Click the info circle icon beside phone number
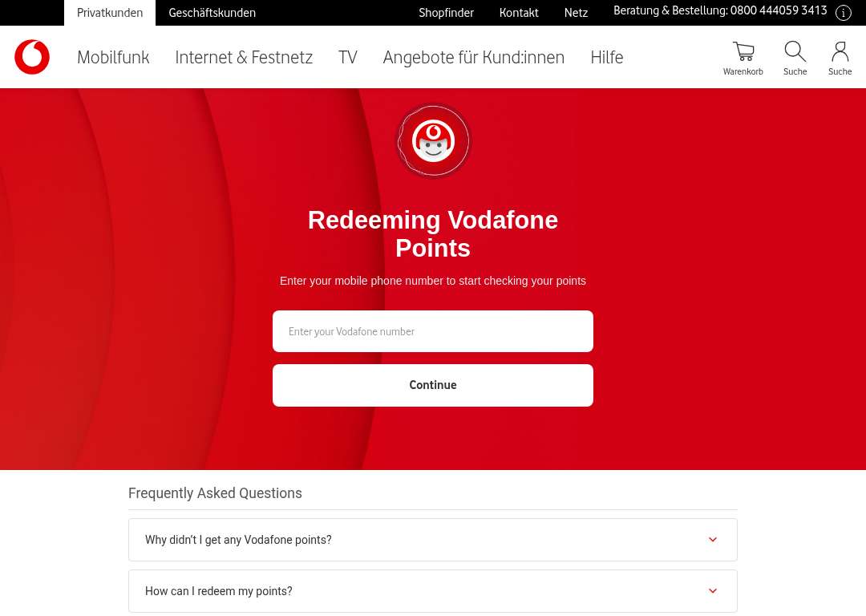 coord(843,13)
